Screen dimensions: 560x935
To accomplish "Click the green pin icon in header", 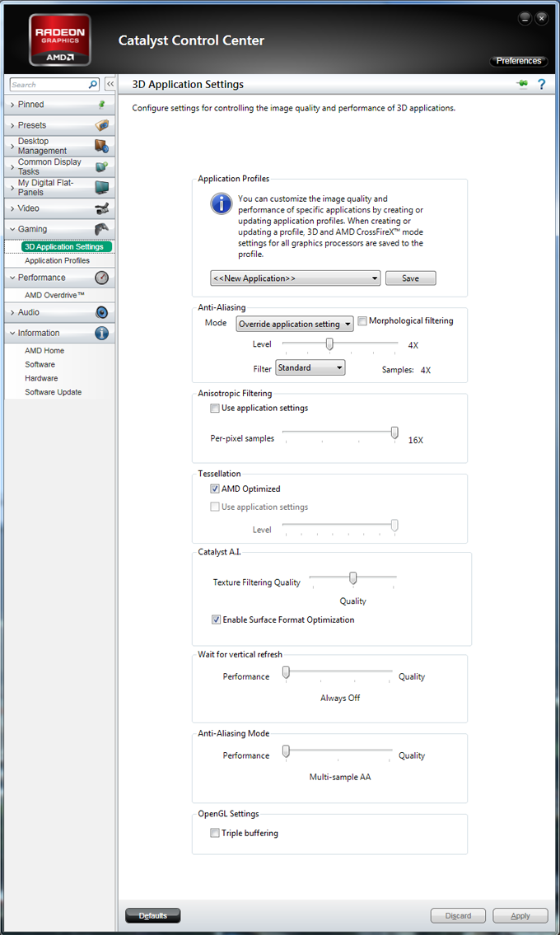I will pos(522,84).
